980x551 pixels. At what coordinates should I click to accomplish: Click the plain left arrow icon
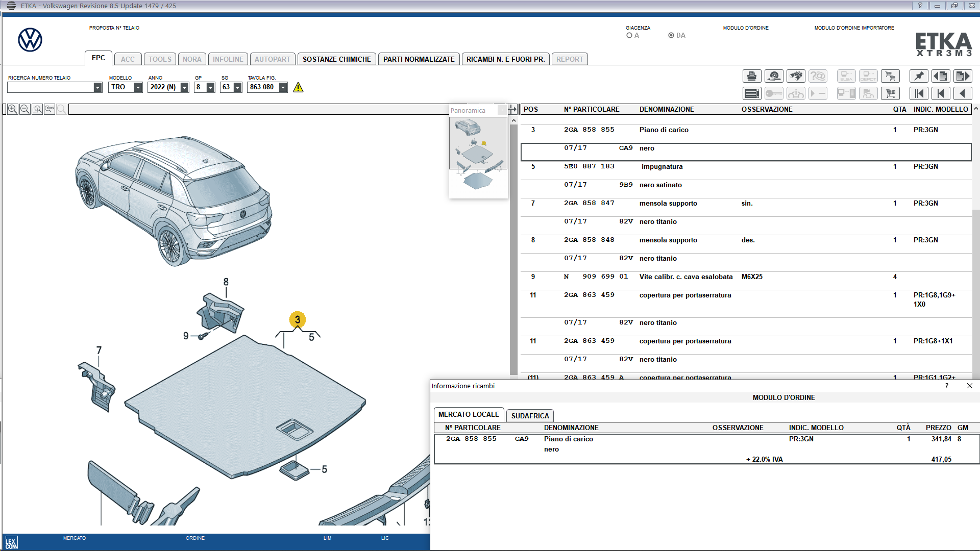(963, 93)
